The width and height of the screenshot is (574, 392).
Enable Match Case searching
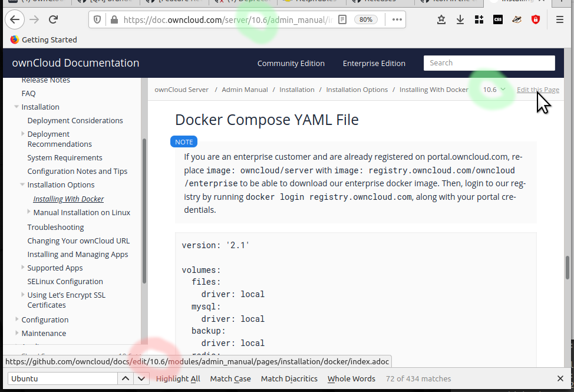pyautogui.click(x=230, y=378)
